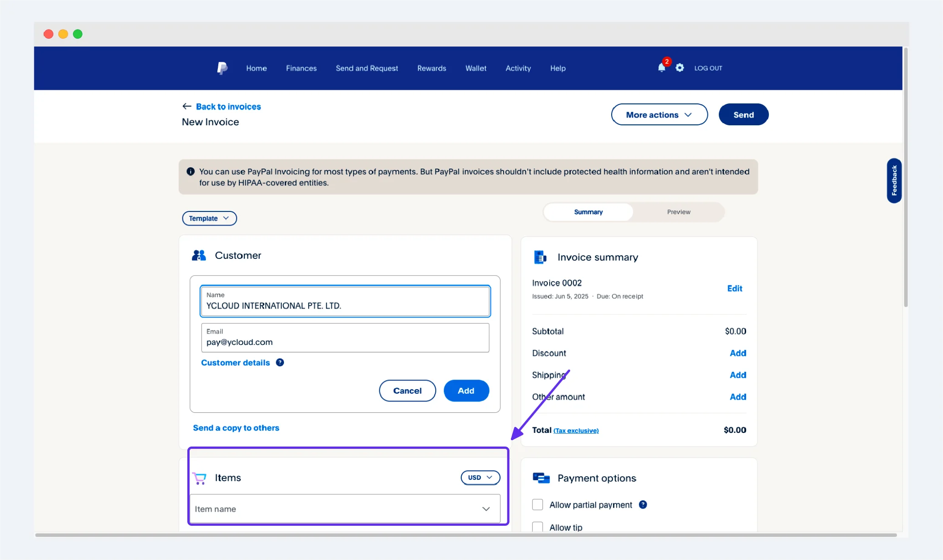Click help icon next to Customer details
The image size is (943, 560).
280,362
